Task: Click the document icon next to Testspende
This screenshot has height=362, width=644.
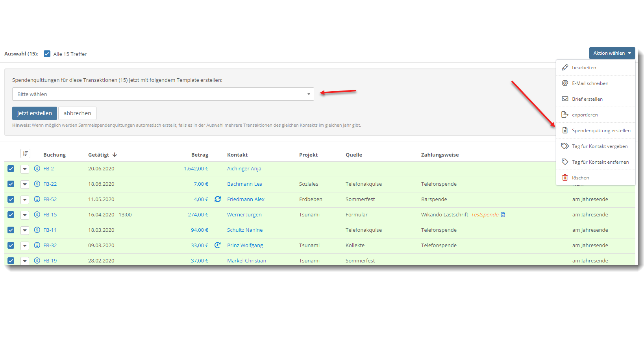Action: click(503, 214)
